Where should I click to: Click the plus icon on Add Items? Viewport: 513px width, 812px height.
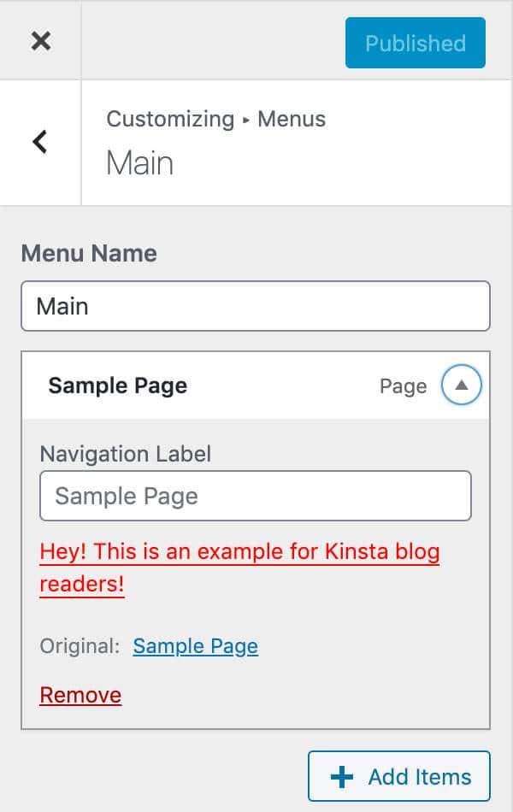point(342,777)
